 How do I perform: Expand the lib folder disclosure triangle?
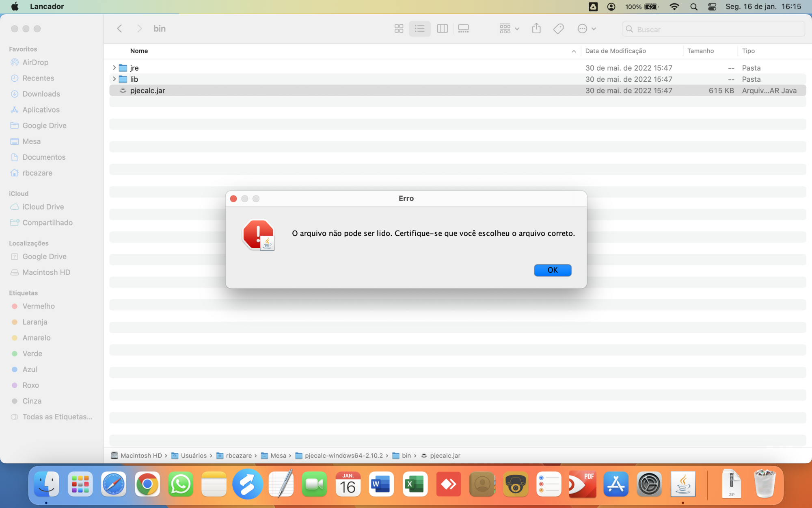(x=114, y=79)
